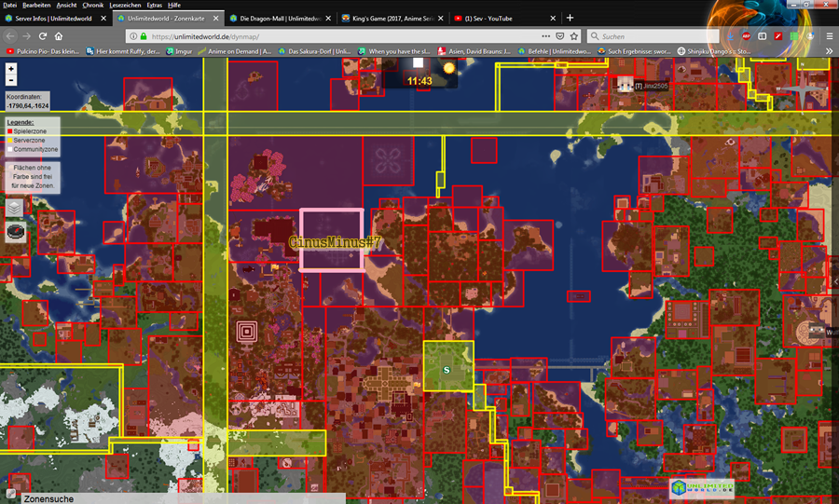
Task: Open Hier kommt Ruffy bookmark
Action: [x=122, y=51]
